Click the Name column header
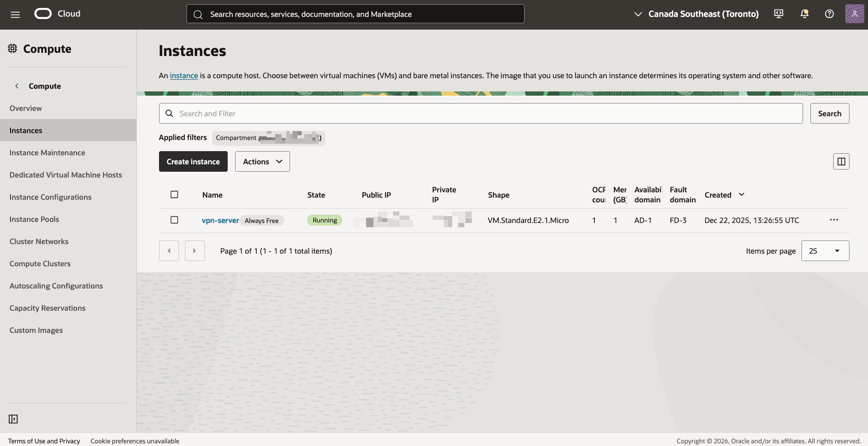This screenshot has width=868, height=446. [212, 195]
